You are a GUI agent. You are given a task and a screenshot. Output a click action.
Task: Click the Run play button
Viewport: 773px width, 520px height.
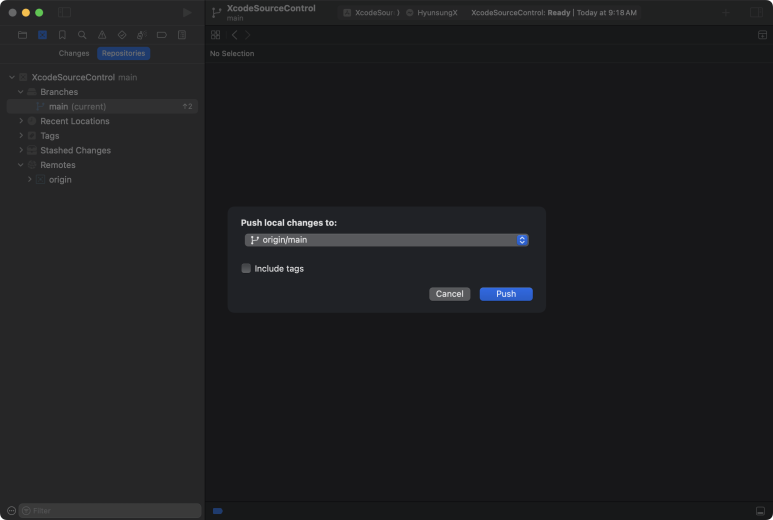click(187, 12)
